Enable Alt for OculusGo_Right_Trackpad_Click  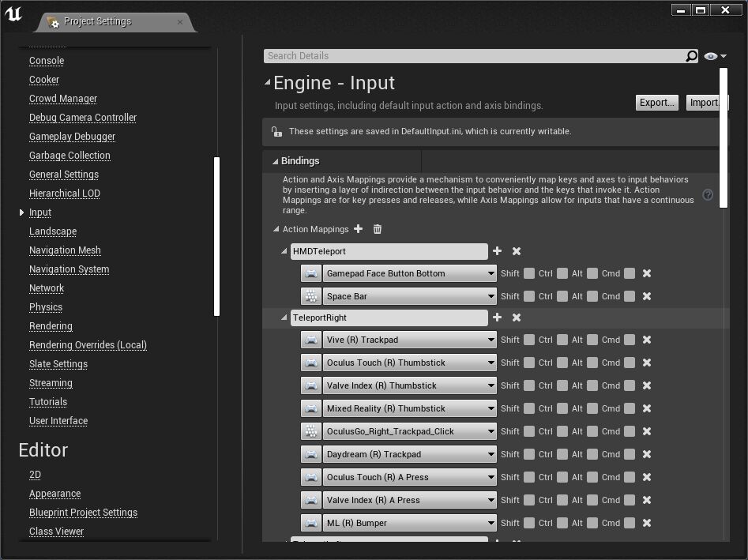592,431
